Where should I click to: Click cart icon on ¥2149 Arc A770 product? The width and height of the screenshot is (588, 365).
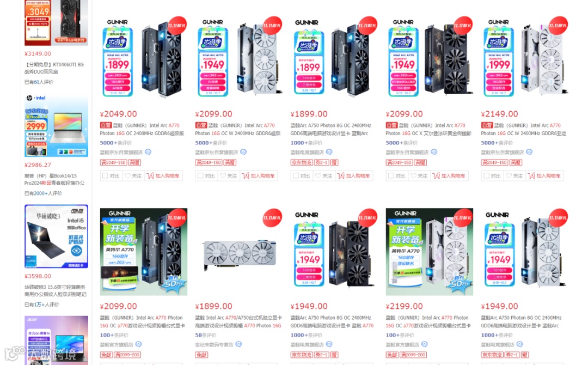(x=531, y=175)
